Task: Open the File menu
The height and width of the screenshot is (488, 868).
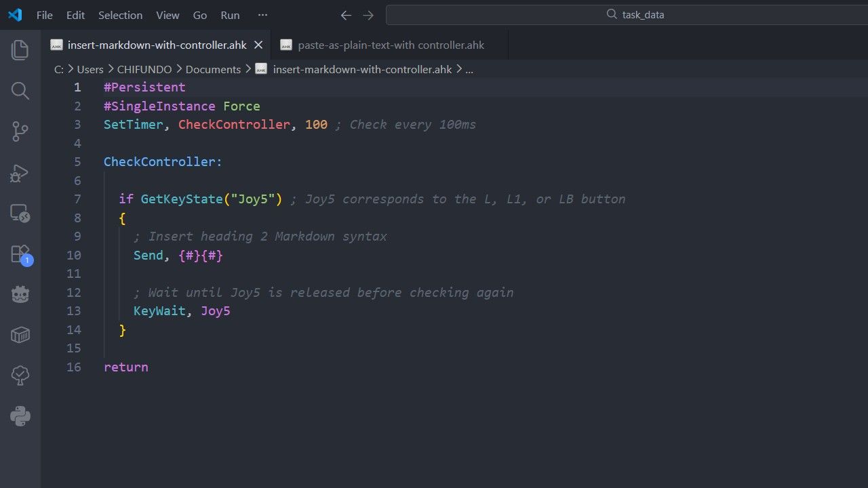Action: pyautogui.click(x=45, y=15)
